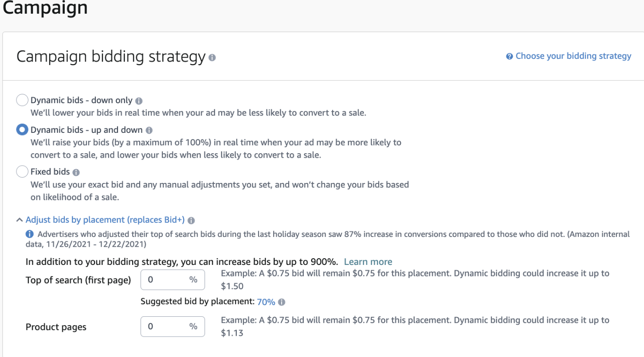644x357 pixels.
Task: Collapse section using chevron beside Adjust bids
Action: tap(19, 220)
